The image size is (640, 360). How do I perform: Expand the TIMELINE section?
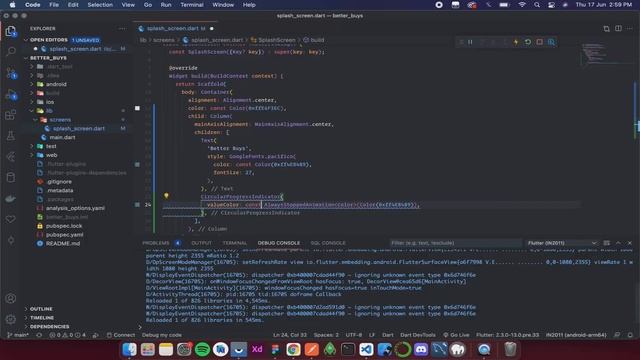[x=42, y=318]
